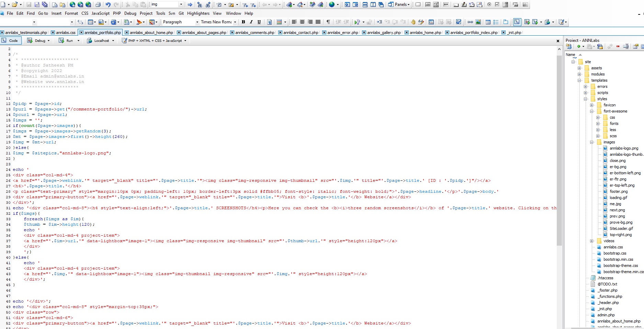Click the Open file folder icon

click(14, 4)
